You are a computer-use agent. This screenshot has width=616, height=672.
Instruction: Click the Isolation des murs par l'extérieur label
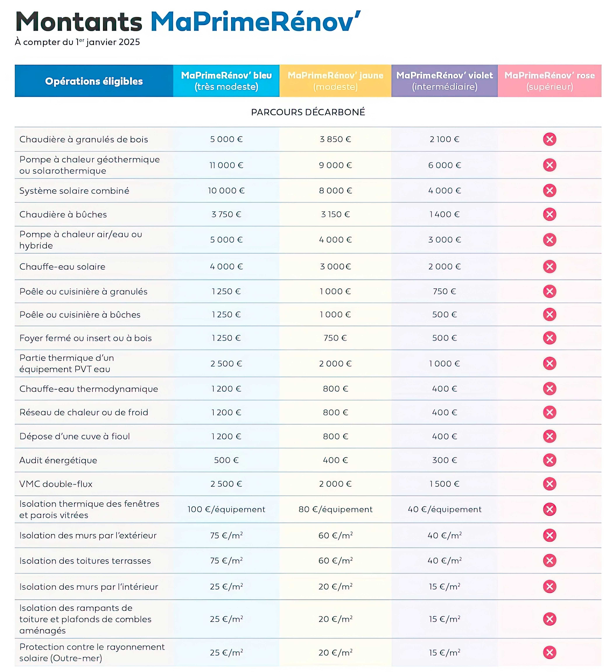pos(88,535)
